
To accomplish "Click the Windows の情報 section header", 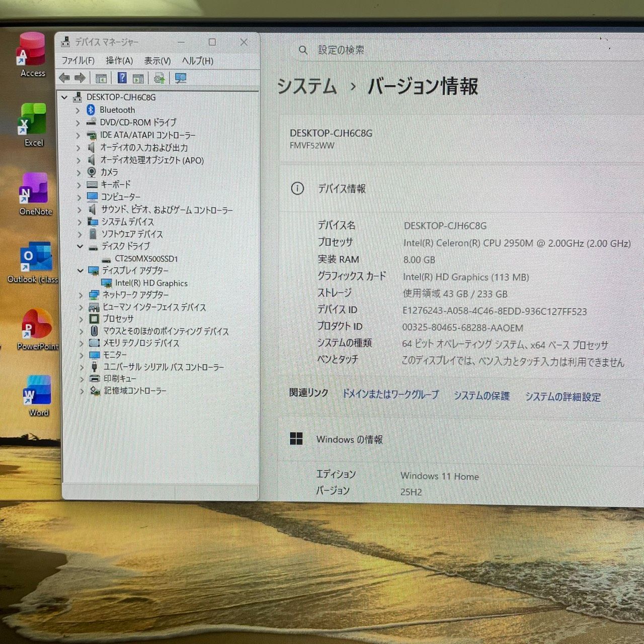I will [350, 439].
